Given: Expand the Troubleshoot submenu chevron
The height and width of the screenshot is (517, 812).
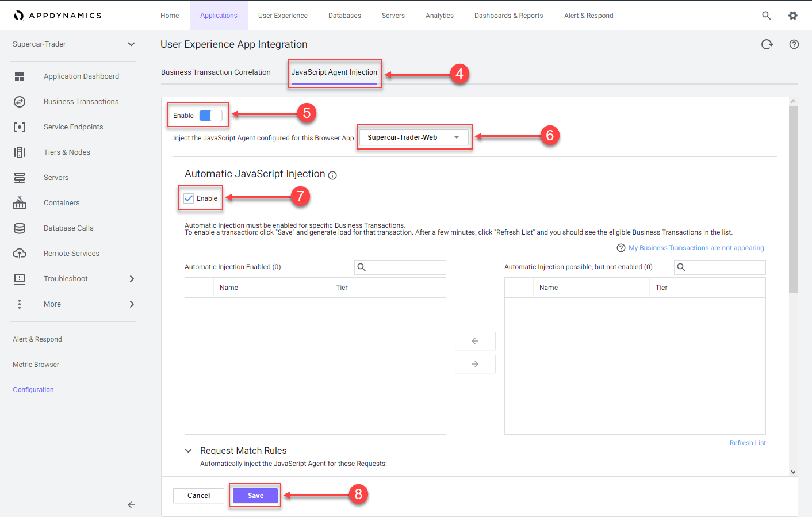Looking at the screenshot, I should point(132,279).
